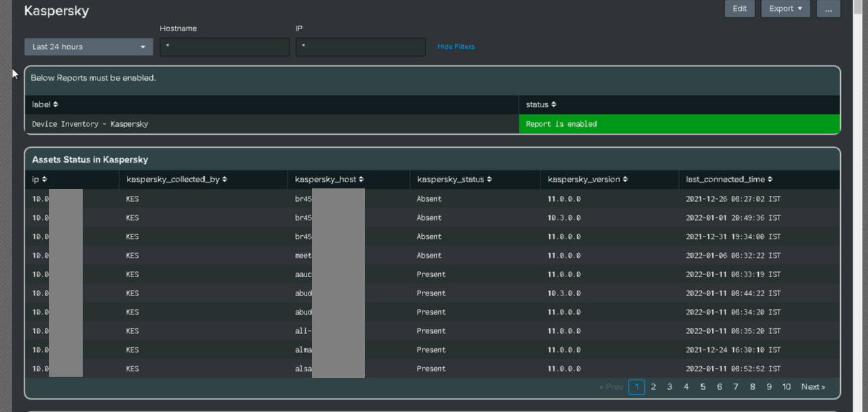
Task: Click timestamp 2022-01-01 20:49:36 IST
Action: pos(733,218)
